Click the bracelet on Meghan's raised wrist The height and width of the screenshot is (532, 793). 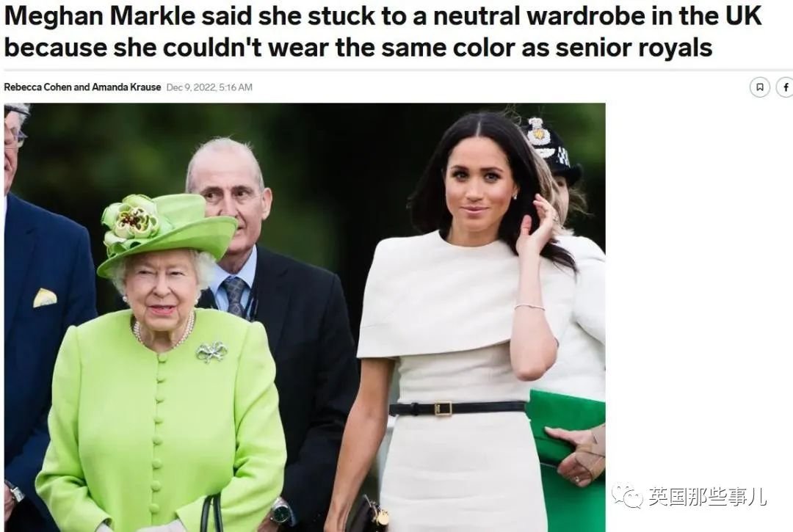pyautogui.click(x=529, y=307)
